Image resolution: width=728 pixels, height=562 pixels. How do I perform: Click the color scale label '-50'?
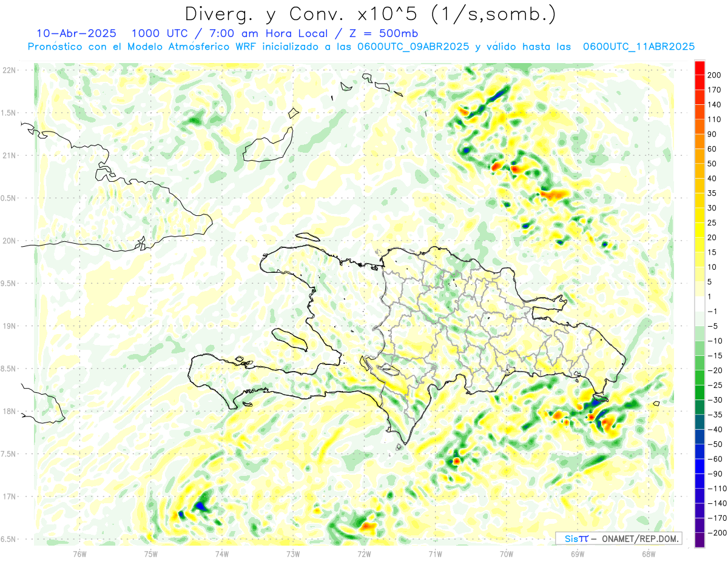point(714,444)
